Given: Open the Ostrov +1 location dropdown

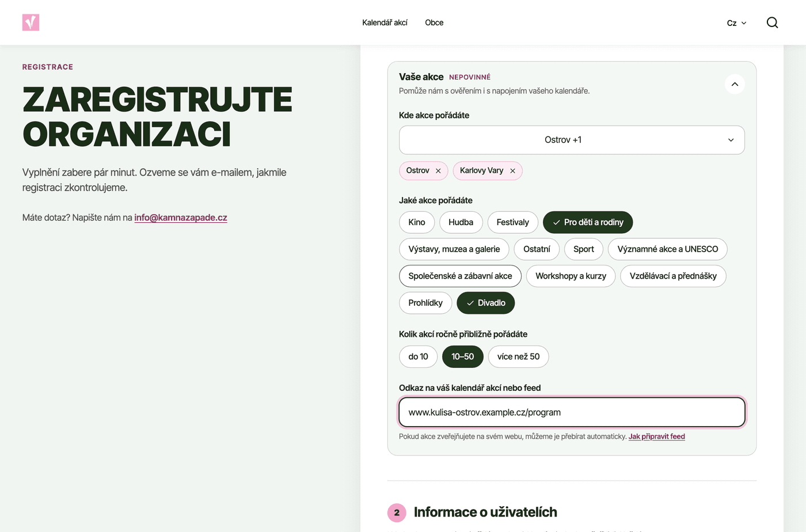Looking at the screenshot, I should point(572,140).
